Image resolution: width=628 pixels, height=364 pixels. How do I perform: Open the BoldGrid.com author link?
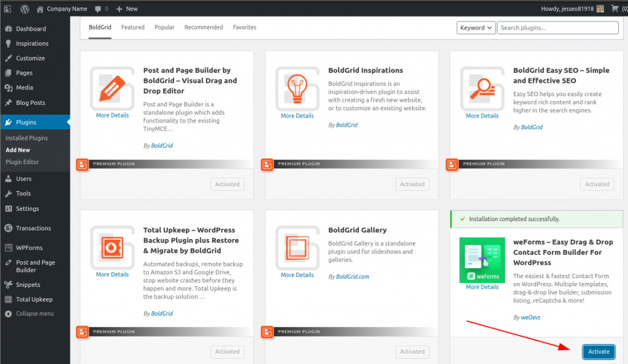click(352, 276)
